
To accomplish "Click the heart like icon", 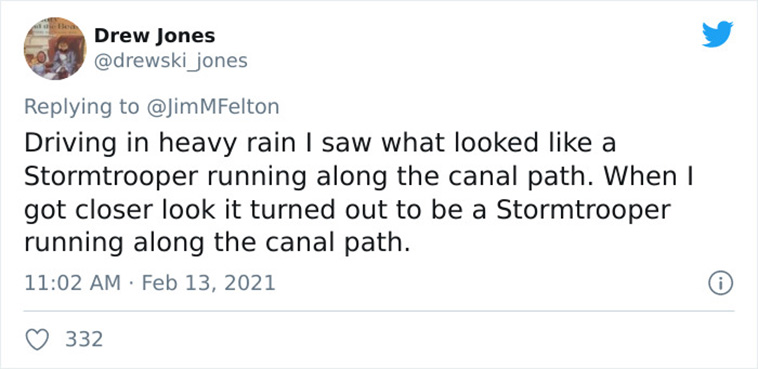I will 37,339.
